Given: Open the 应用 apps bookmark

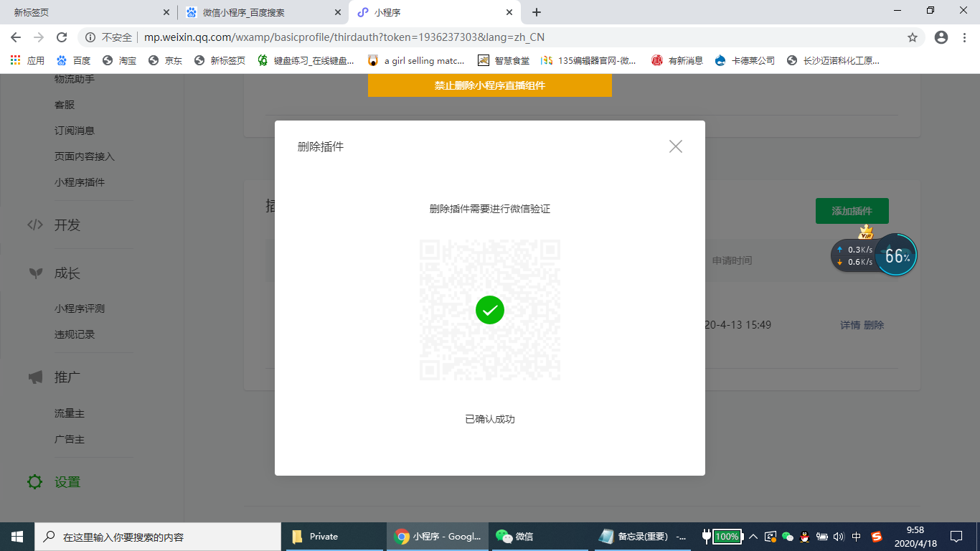Looking at the screenshot, I should pos(27,60).
